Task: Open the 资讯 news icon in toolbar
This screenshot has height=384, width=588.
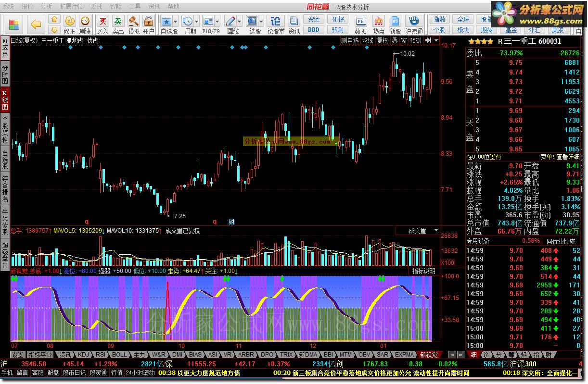Action: pyautogui.click(x=294, y=25)
